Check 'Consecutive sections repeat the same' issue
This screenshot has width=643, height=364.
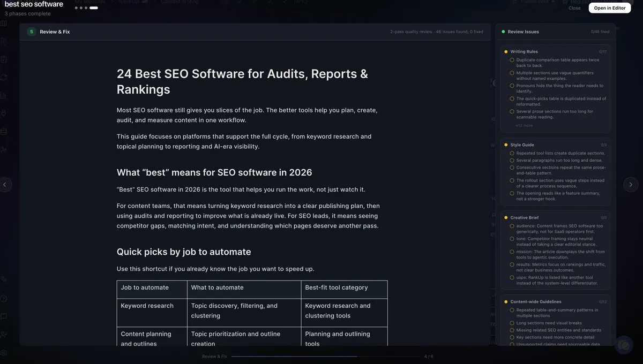(x=512, y=168)
